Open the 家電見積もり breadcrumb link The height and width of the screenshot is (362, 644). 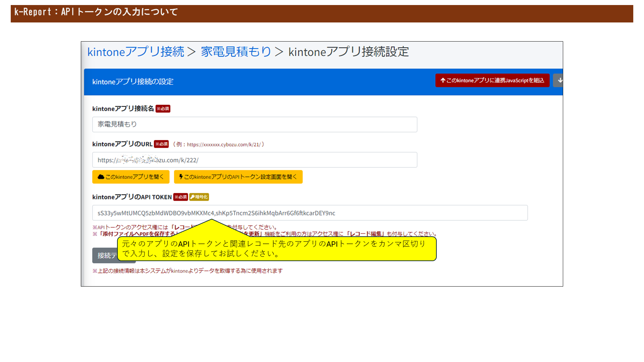[x=236, y=52]
